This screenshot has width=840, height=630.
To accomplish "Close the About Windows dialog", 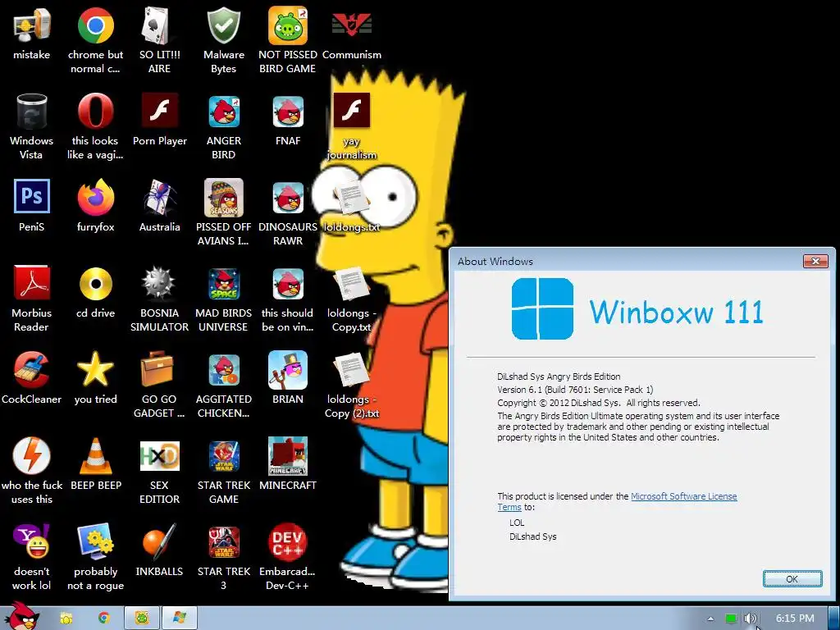I will coord(815,261).
